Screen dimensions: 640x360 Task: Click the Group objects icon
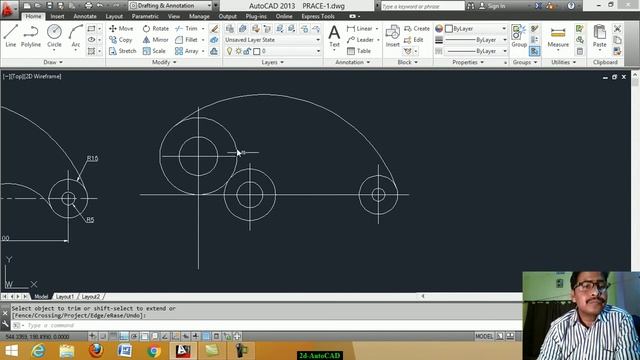tap(519, 36)
